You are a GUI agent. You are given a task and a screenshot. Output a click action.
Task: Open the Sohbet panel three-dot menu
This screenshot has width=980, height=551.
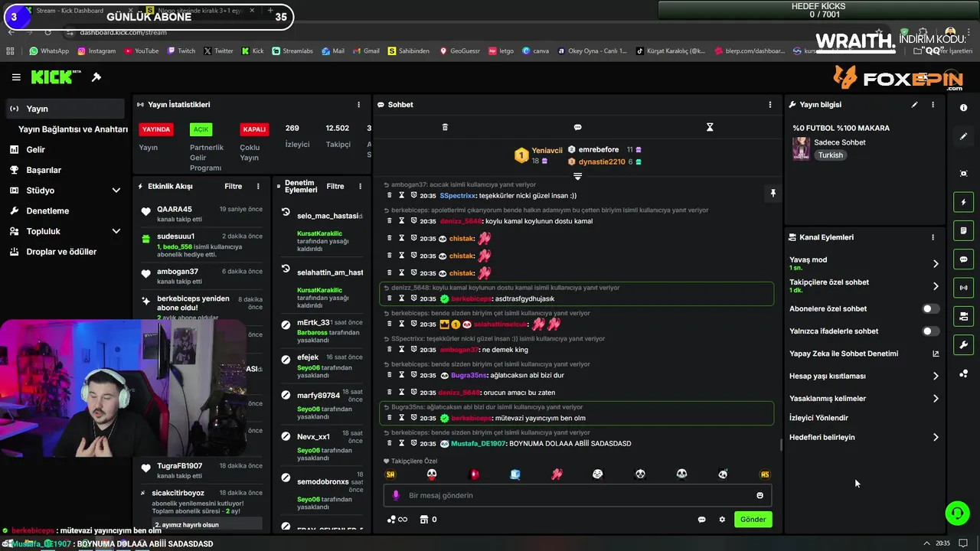(770, 105)
